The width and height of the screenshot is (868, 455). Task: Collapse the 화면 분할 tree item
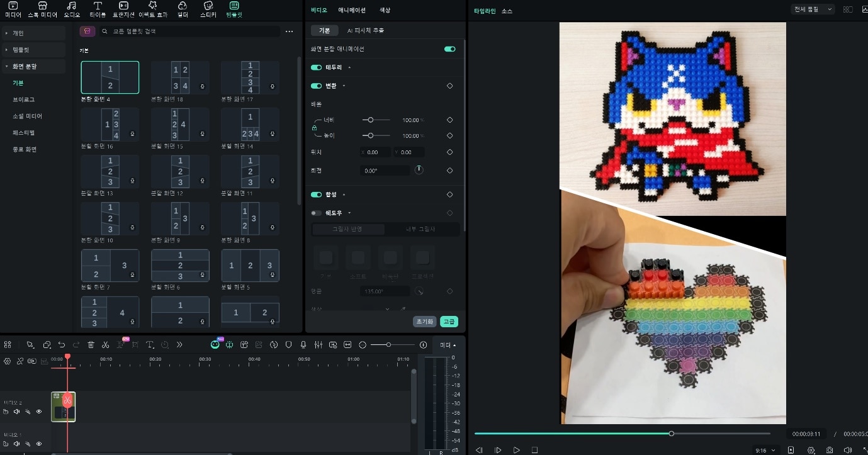pos(6,66)
